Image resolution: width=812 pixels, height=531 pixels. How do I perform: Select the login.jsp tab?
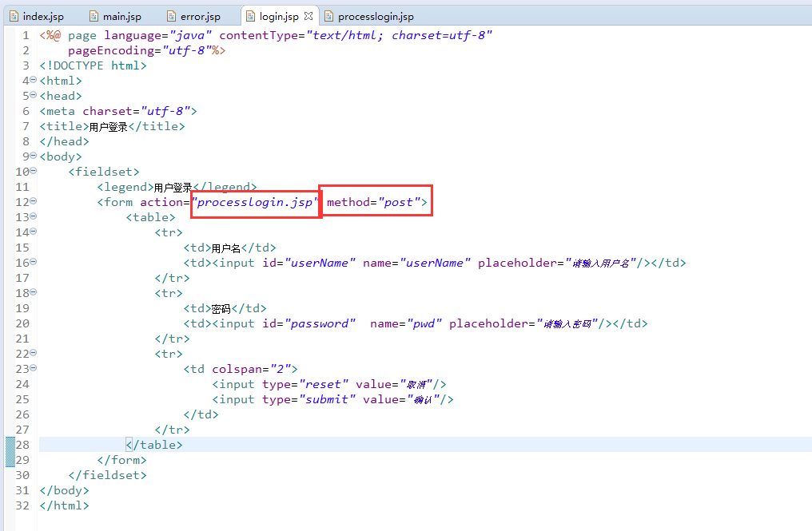(x=279, y=17)
